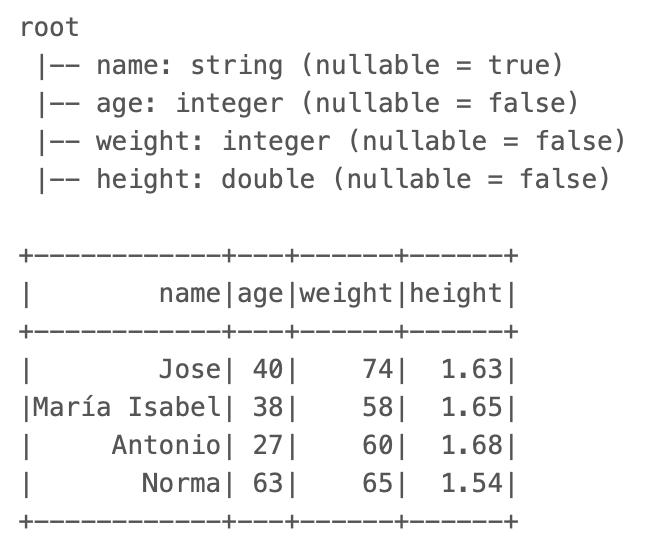Click Jose's height value 1.63

pos(471,369)
